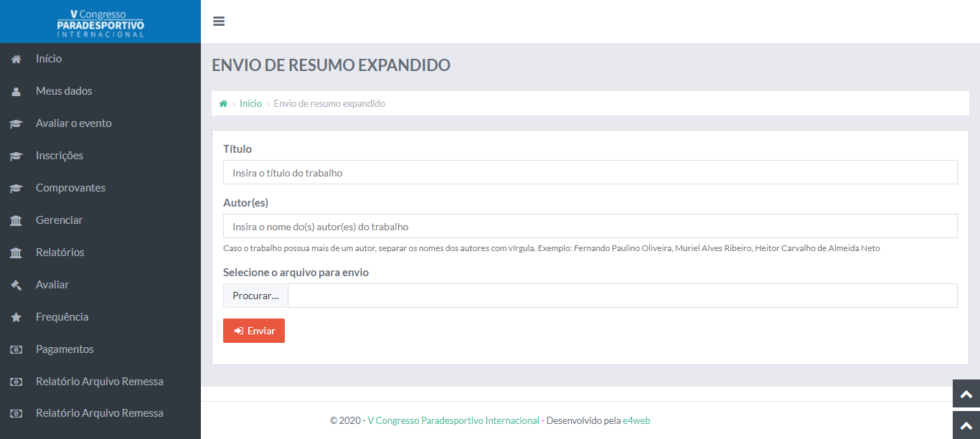The image size is (980, 439).
Task: Open Relatórios in the sidebar
Action: [60, 252]
